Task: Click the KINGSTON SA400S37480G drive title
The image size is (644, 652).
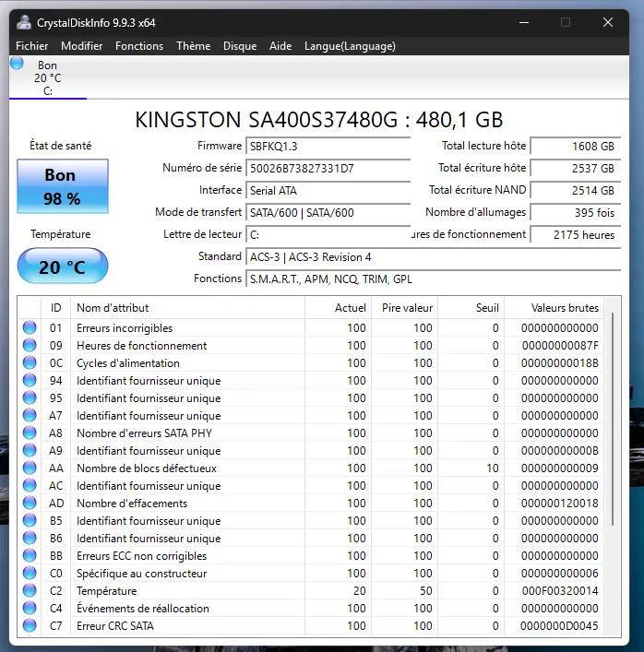Action: pyautogui.click(x=319, y=120)
